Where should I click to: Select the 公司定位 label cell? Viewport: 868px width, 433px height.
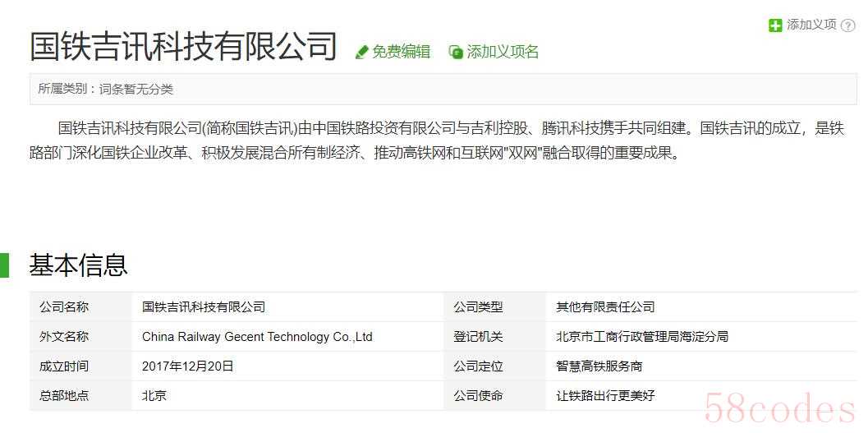(x=495, y=366)
